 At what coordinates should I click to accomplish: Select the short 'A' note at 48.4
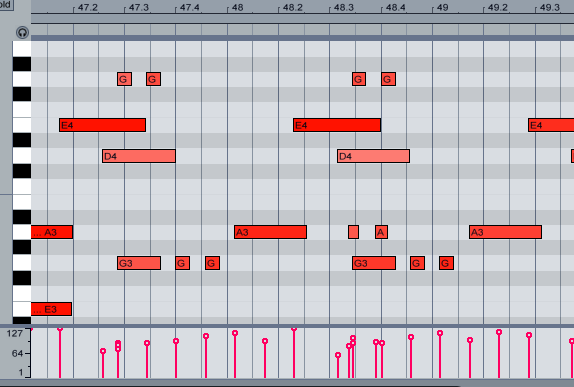pyautogui.click(x=381, y=232)
